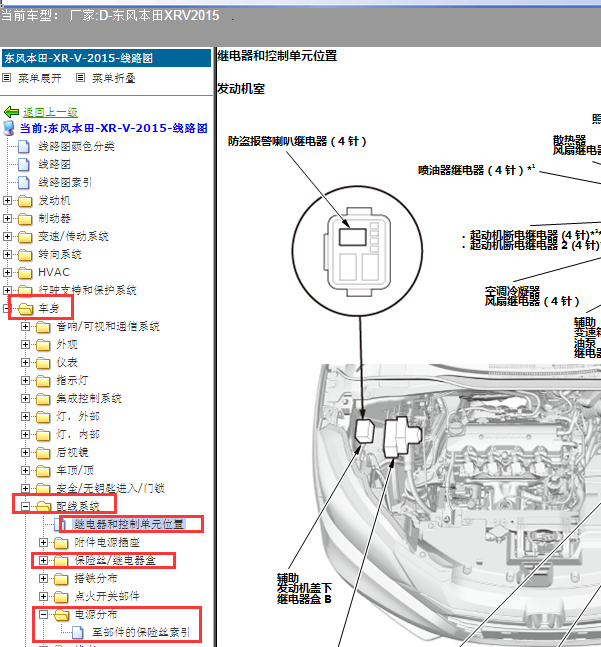Click the computer icon beside 当前 root node
The width and height of the screenshot is (601, 647).
[9, 128]
